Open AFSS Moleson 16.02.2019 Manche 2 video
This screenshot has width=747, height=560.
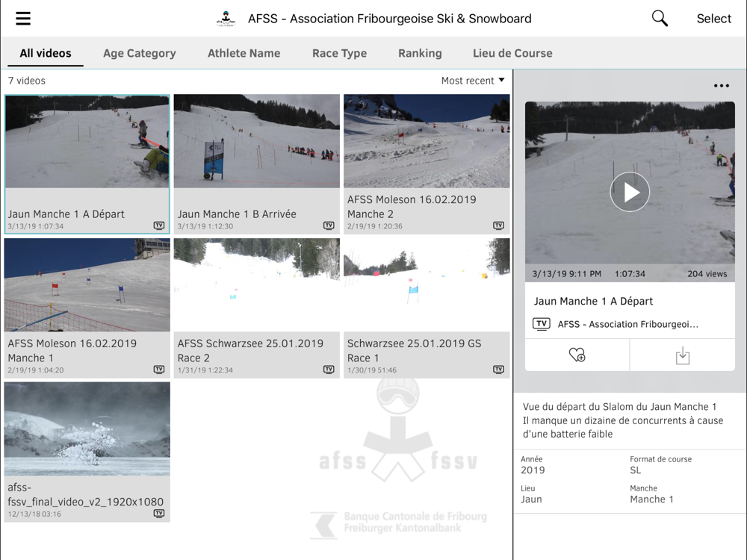[427, 142]
